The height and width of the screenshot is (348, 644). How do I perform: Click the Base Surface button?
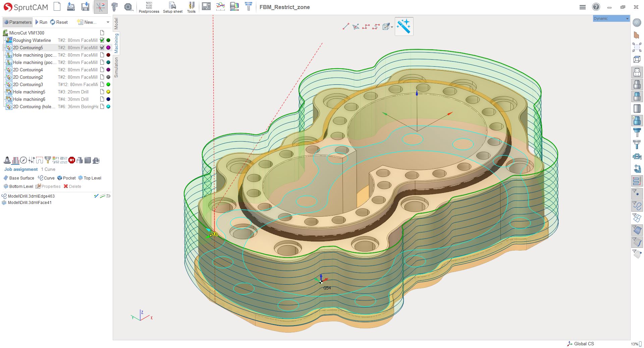[x=19, y=178]
